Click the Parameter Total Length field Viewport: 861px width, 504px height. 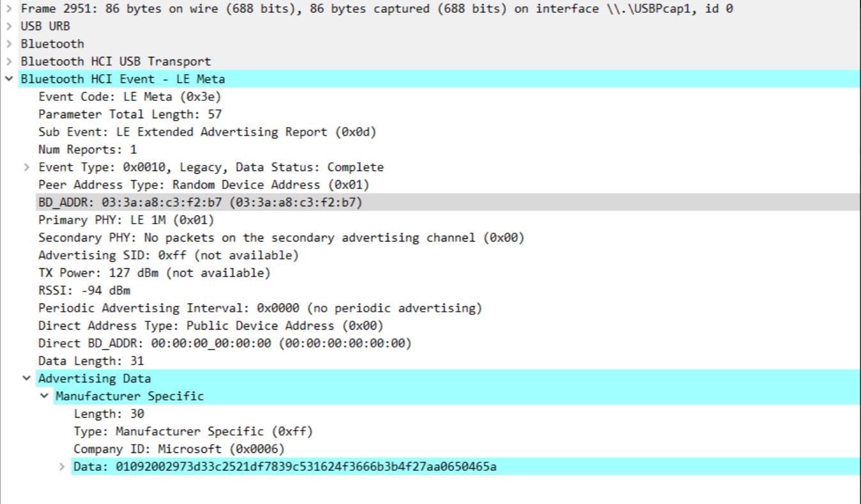[x=130, y=114]
